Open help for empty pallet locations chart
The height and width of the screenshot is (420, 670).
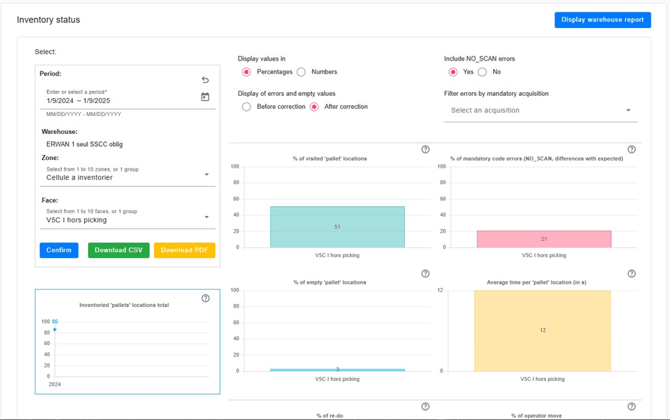(x=425, y=274)
